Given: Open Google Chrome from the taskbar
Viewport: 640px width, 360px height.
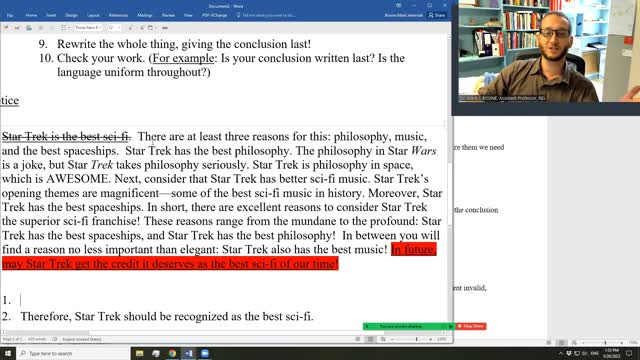Looking at the screenshot, I should click(172, 353).
